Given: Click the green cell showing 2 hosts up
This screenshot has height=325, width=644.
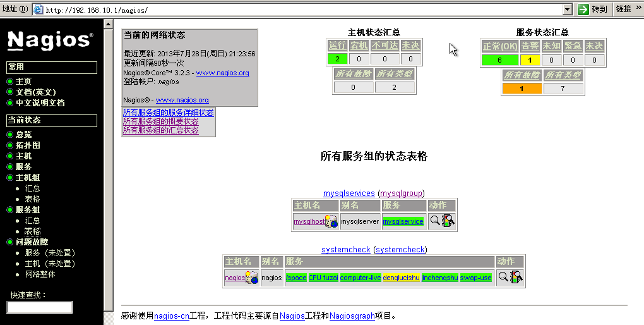Looking at the screenshot, I should 338,59.
